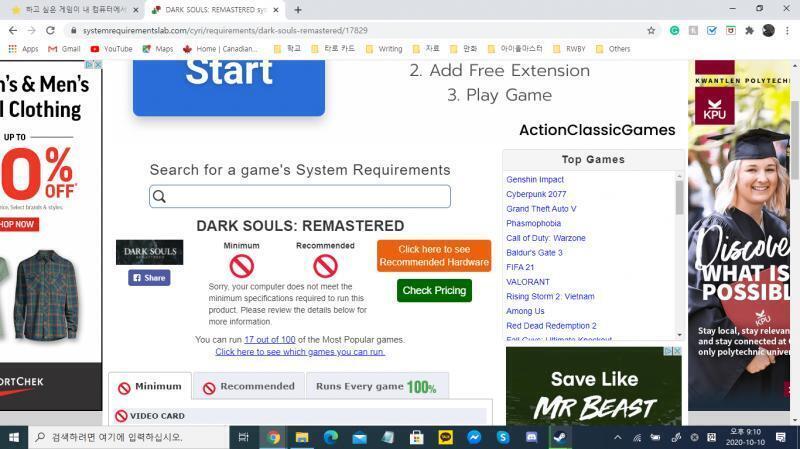Click the browser forward arrow
Viewport: 800px width, 449px height.
pyautogui.click(x=32, y=31)
